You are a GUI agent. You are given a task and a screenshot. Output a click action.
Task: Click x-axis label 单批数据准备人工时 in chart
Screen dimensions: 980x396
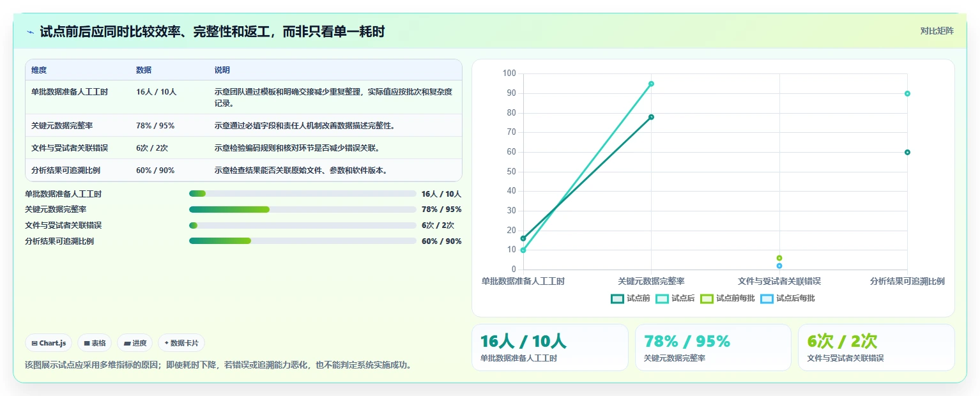(x=523, y=281)
